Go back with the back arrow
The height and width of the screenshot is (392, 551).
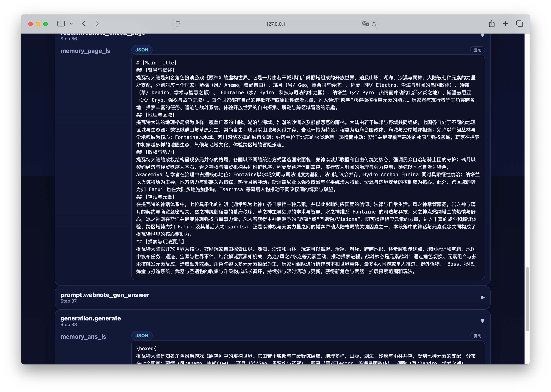coord(84,24)
